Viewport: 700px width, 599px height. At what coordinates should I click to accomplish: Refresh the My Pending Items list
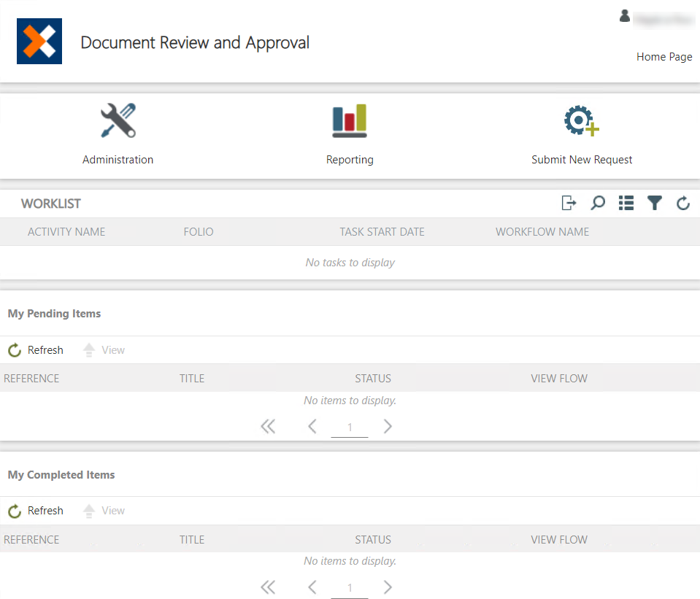(x=36, y=350)
